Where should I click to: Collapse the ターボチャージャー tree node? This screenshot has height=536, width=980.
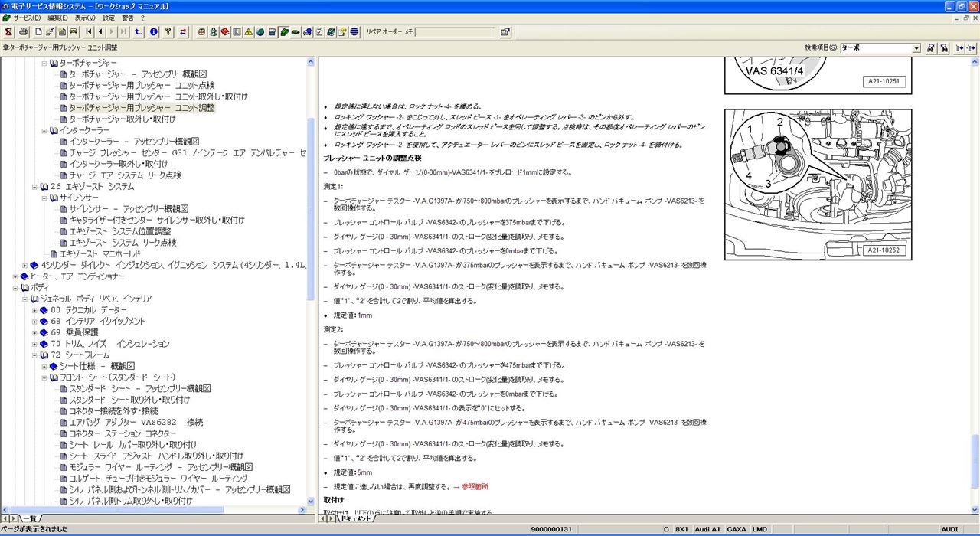[x=44, y=63]
